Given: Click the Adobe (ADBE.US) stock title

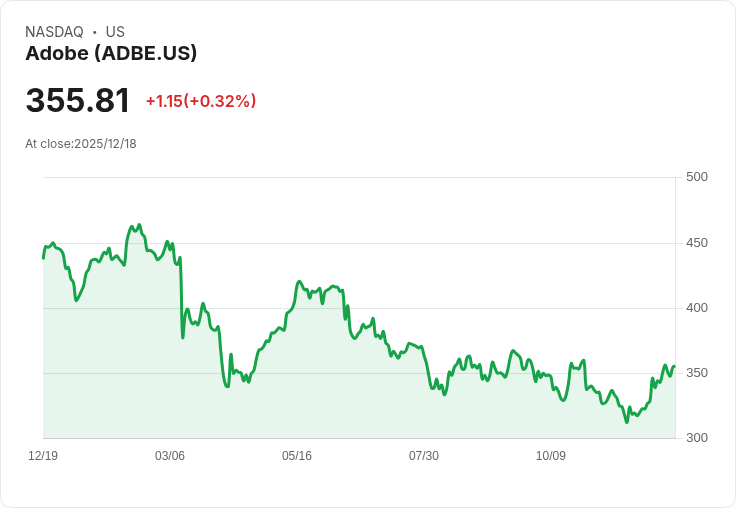Looking at the screenshot, I should [x=111, y=54].
